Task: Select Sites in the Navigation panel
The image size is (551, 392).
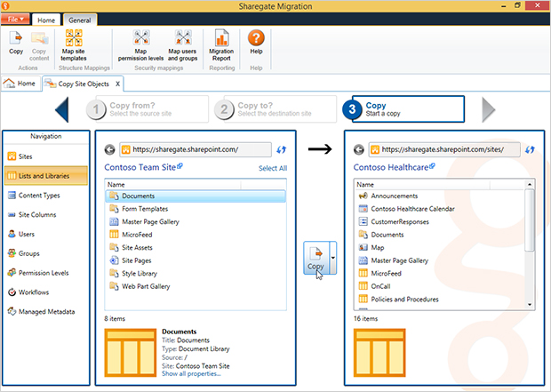Action: coord(46,156)
